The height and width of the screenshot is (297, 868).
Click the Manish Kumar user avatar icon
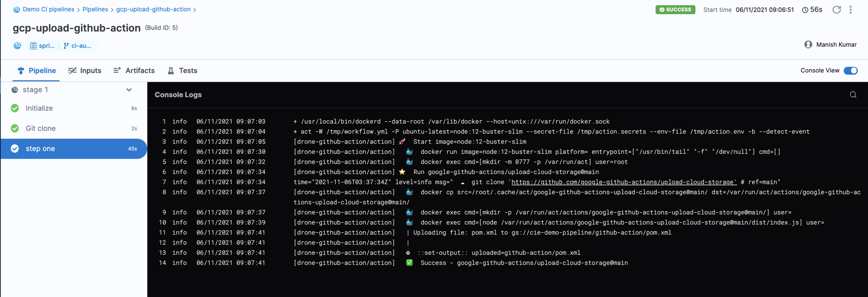(x=808, y=45)
